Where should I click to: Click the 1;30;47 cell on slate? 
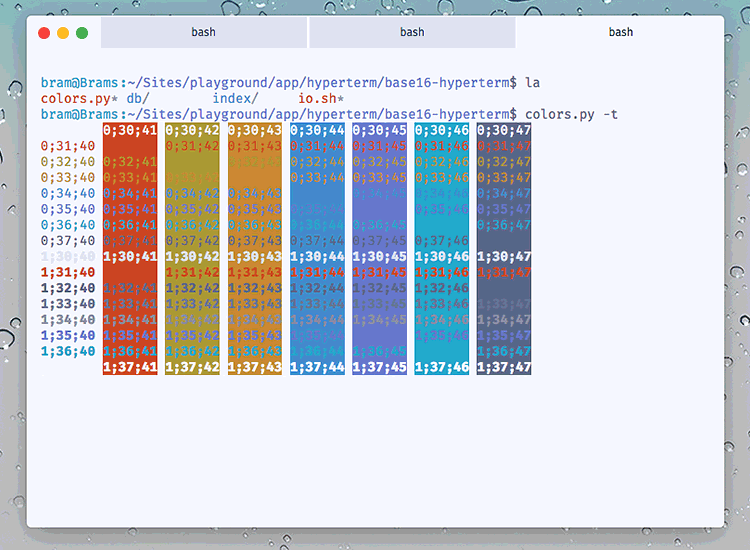click(504, 256)
